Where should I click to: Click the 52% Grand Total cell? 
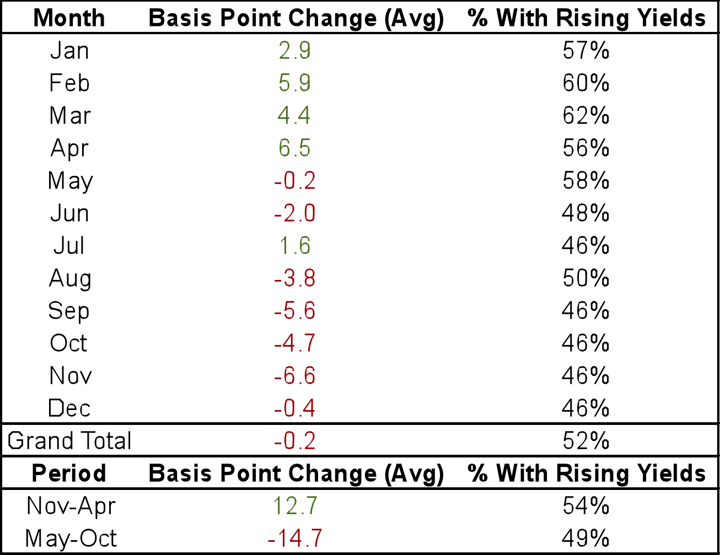click(x=586, y=440)
